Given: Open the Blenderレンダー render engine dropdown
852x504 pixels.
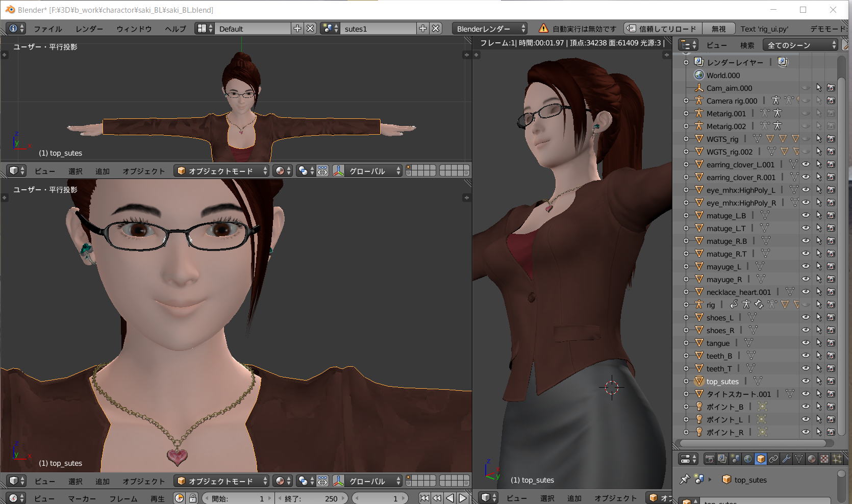Looking at the screenshot, I should [489, 29].
